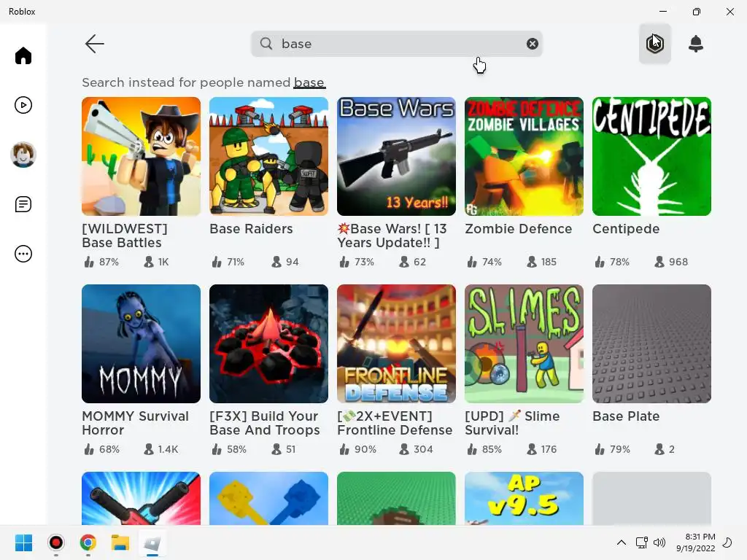Click the magnifier icon in search bar
747x560 pixels.
pos(266,44)
